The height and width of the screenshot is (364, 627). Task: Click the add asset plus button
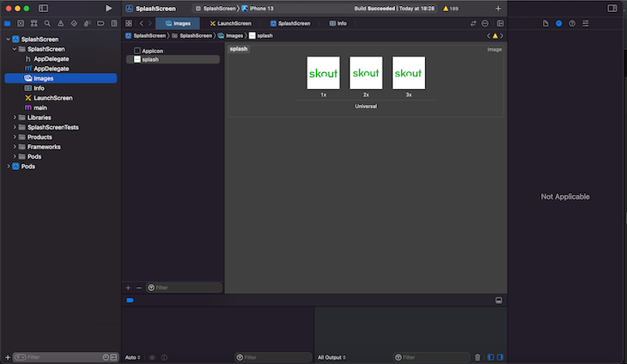pos(128,288)
